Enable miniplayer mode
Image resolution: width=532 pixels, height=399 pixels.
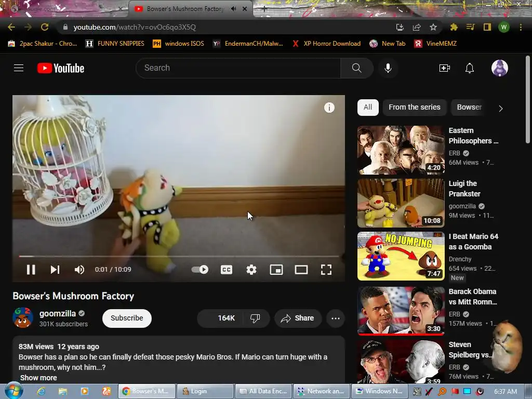[x=276, y=270]
